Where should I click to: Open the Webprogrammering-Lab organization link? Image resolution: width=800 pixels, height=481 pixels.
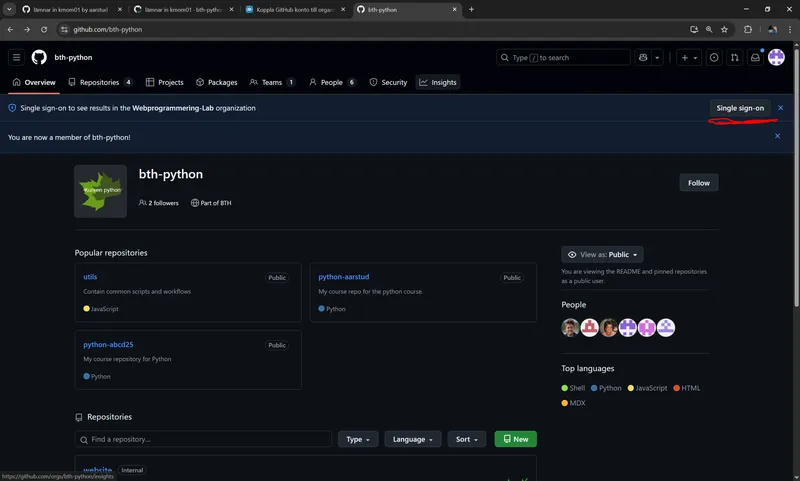pos(172,108)
